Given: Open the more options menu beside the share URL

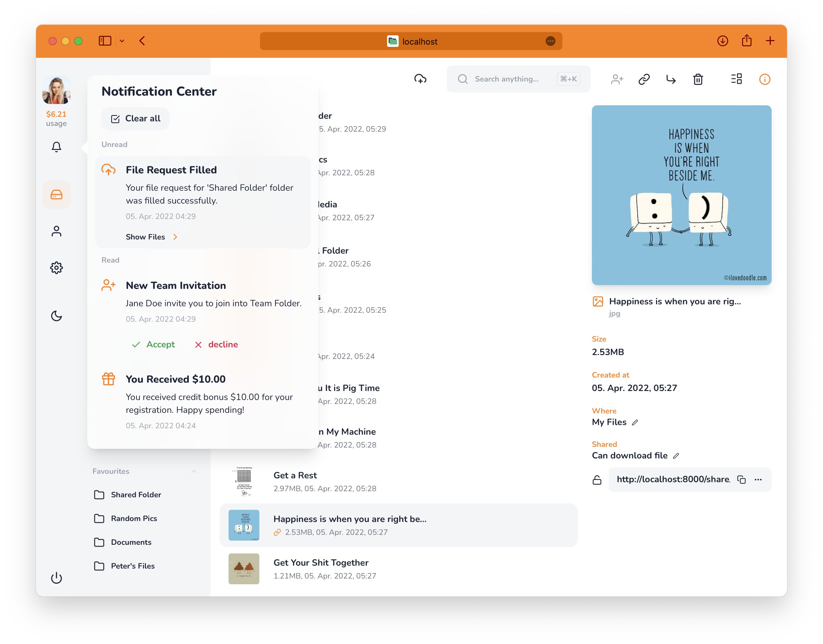Looking at the screenshot, I should [758, 479].
